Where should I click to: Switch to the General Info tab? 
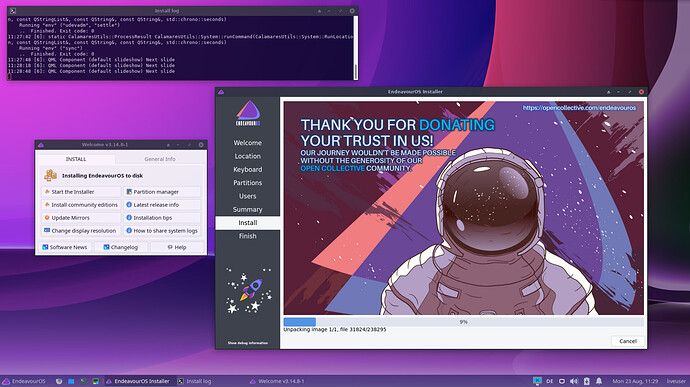tap(160, 159)
